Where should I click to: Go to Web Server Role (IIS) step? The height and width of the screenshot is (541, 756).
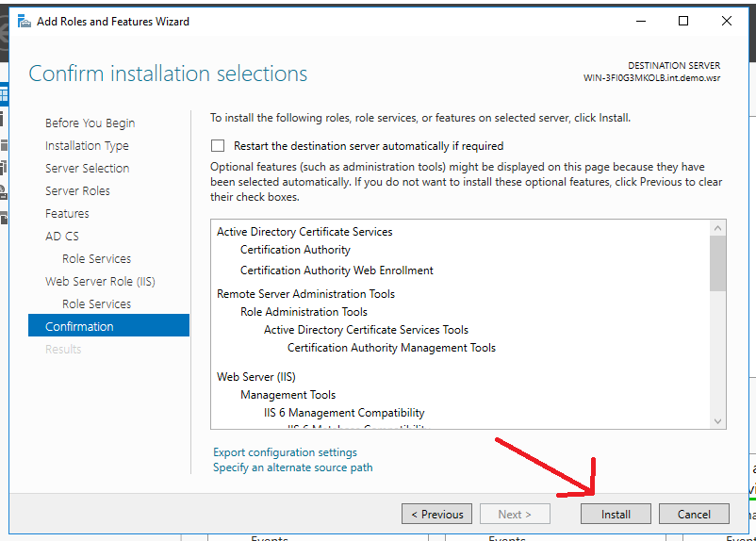[x=100, y=282]
